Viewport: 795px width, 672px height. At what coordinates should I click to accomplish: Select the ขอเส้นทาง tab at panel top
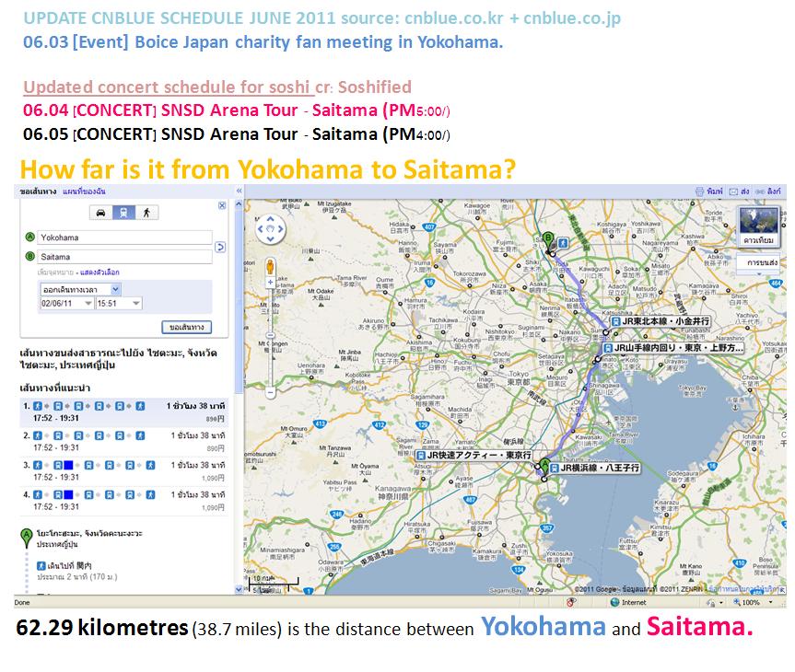[38, 191]
